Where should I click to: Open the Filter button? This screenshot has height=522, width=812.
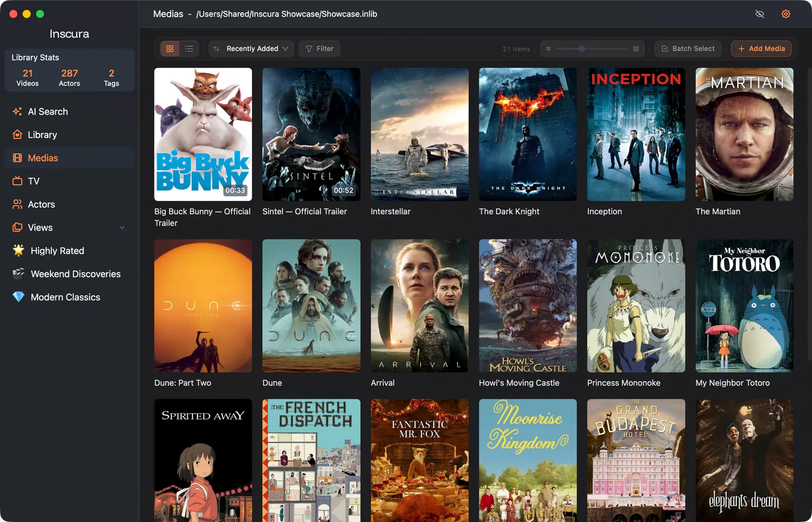click(x=319, y=49)
